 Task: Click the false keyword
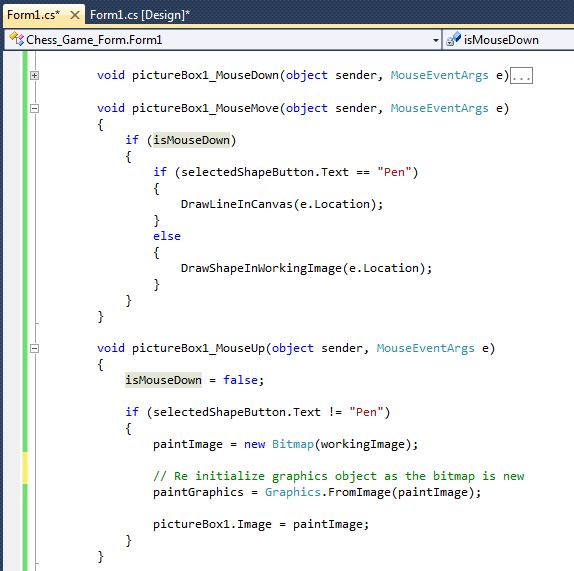click(x=241, y=380)
